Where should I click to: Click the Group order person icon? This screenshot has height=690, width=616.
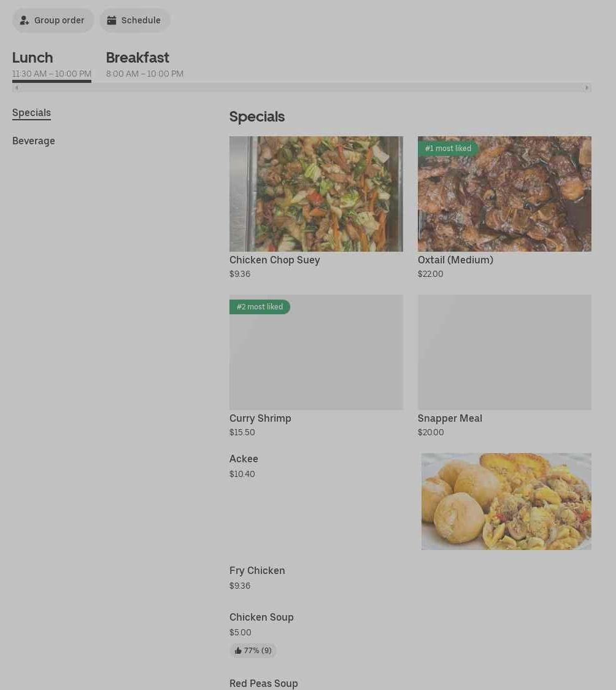click(25, 20)
